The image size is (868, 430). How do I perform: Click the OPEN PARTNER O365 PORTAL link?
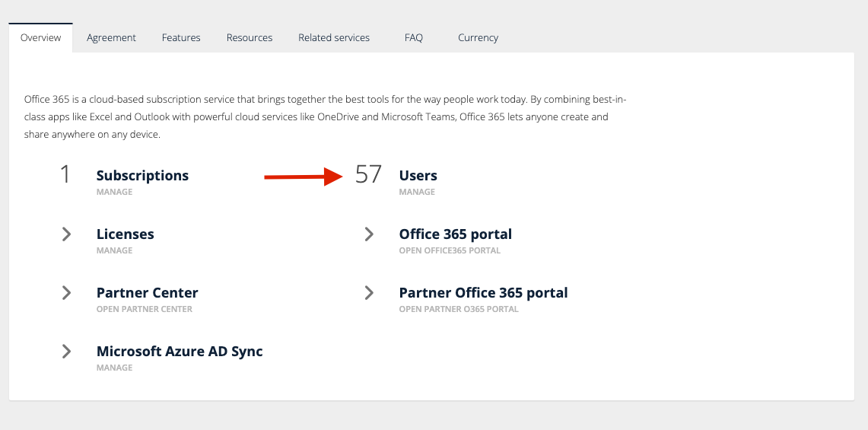[458, 309]
